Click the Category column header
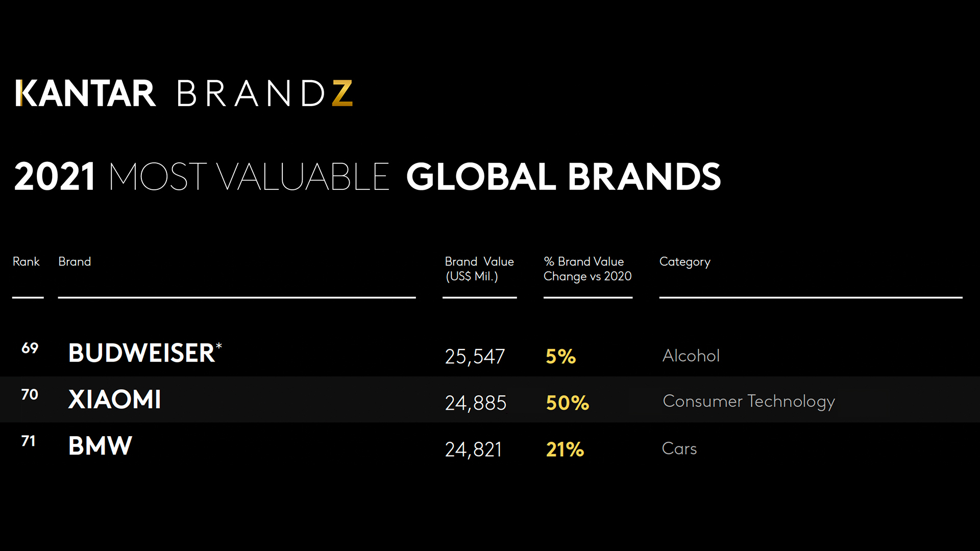980x551 pixels. pyautogui.click(x=684, y=262)
